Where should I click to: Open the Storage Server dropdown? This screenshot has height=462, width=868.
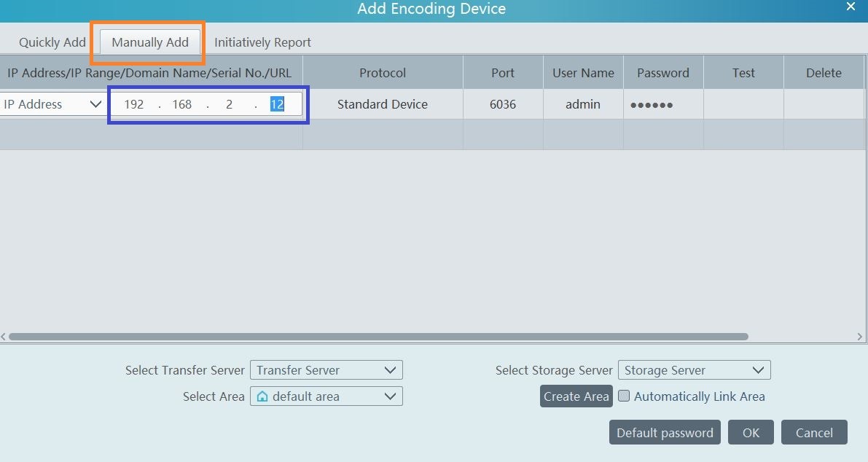coord(694,369)
